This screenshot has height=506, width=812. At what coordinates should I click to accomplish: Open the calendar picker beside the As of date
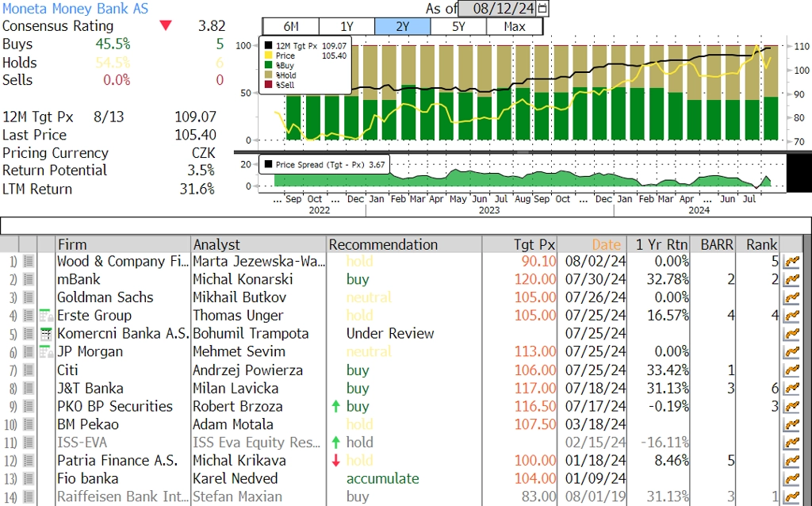pos(542,8)
